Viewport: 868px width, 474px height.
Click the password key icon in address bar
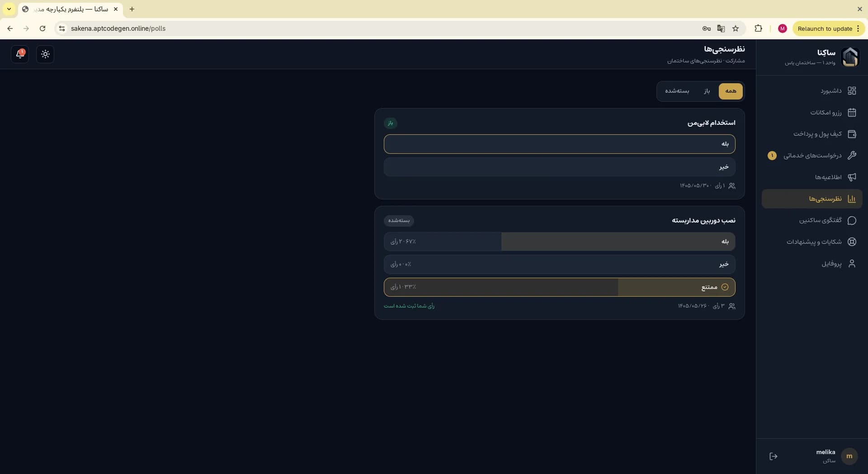tap(707, 28)
